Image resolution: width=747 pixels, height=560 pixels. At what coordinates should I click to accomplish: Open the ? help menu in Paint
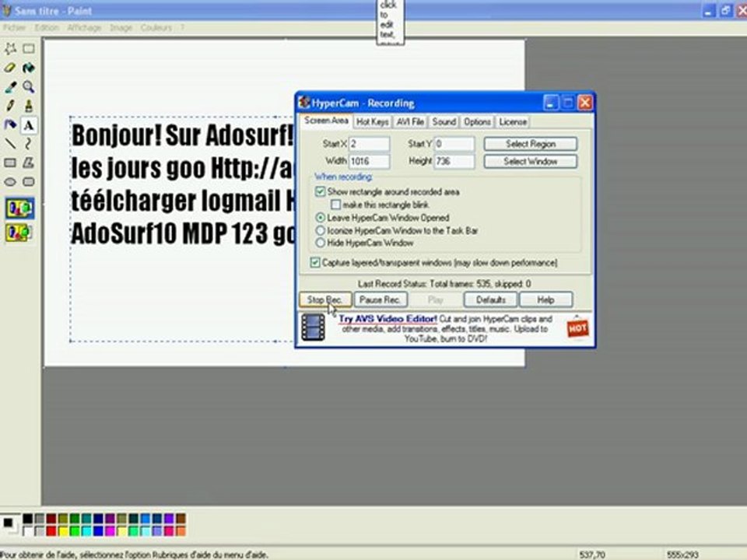coord(182,28)
